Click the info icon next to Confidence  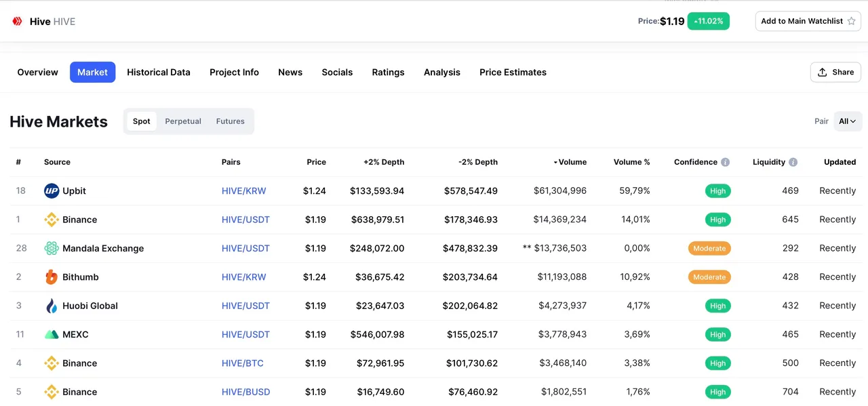click(726, 162)
